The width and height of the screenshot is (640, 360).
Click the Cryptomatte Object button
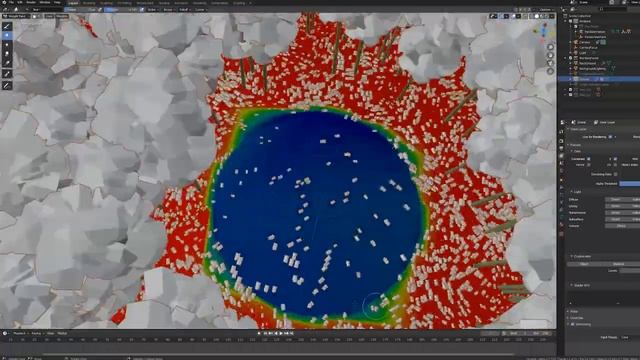pyautogui.click(x=584, y=264)
